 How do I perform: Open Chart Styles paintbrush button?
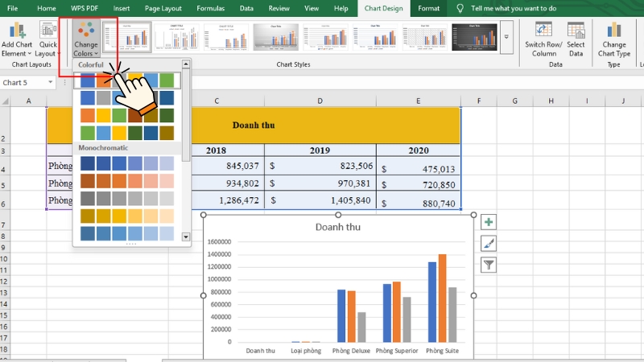tap(489, 243)
